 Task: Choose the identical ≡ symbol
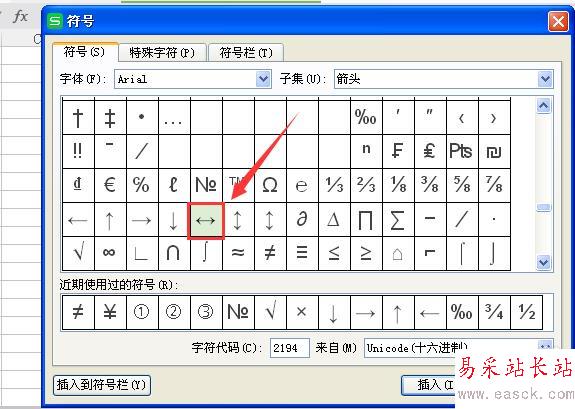(302, 253)
